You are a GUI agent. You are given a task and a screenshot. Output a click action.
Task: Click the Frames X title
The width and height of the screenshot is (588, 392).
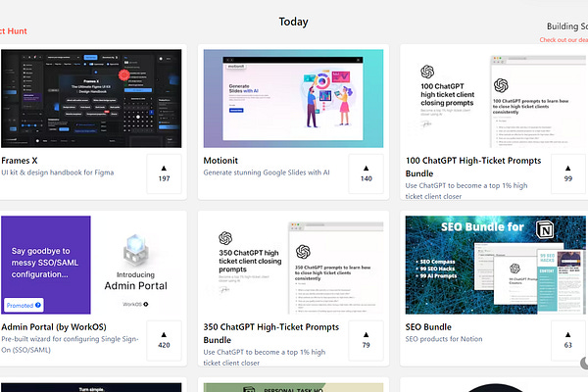20,161
